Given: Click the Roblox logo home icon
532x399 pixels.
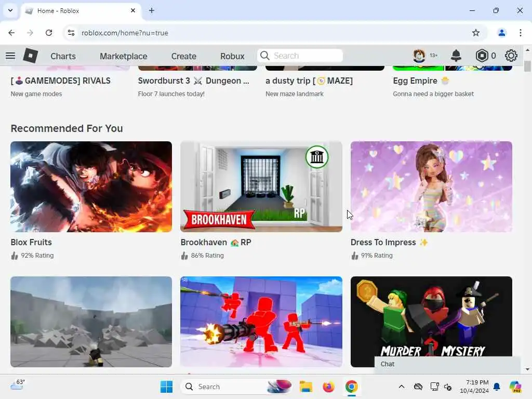Looking at the screenshot, I should click(x=30, y=55).
